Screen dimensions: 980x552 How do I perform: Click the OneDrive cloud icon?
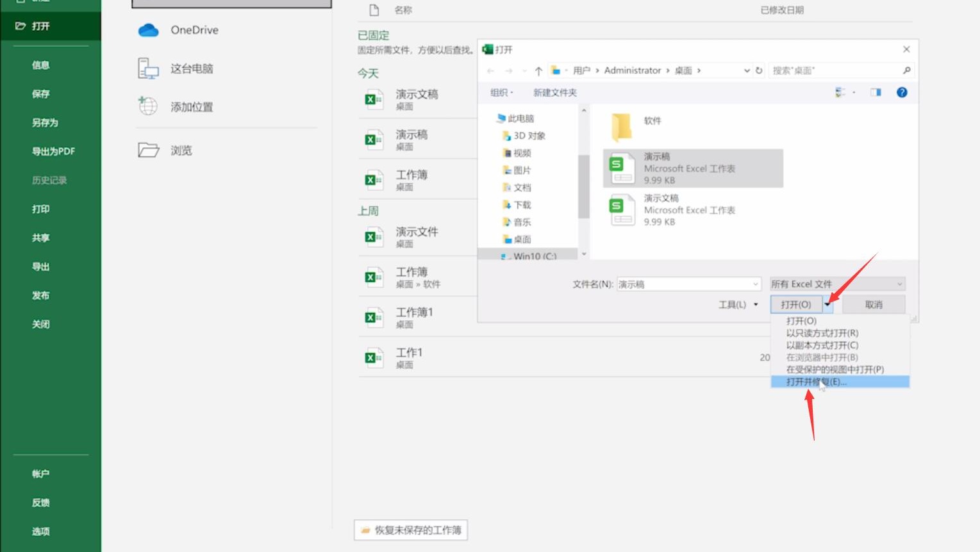click(x=148, y=30)
